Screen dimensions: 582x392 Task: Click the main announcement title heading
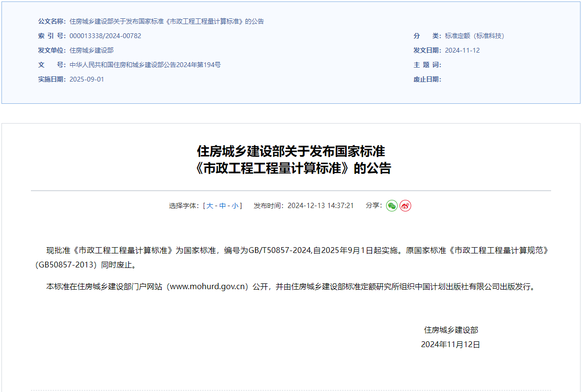click(x=291, y=160)
